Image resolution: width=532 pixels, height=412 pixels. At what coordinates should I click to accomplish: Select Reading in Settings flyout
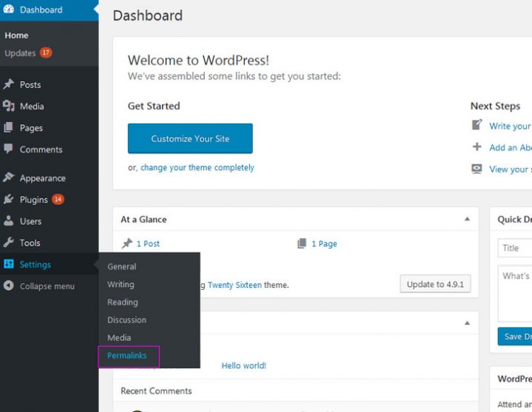(123, 303)
